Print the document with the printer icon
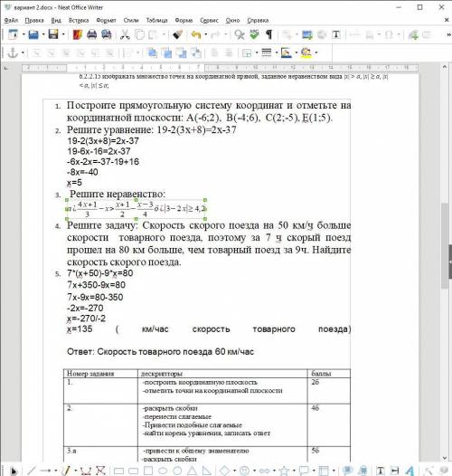 (x=92, y=34)
